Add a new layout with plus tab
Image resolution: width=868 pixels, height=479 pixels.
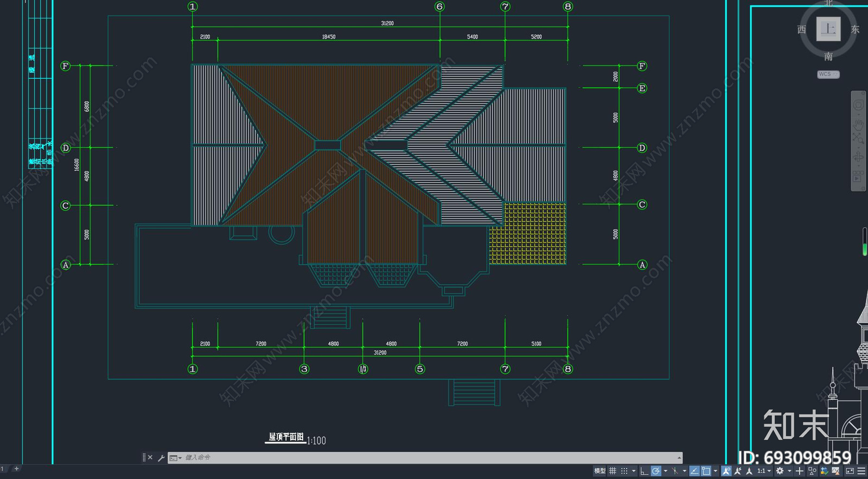click(16, 469)
